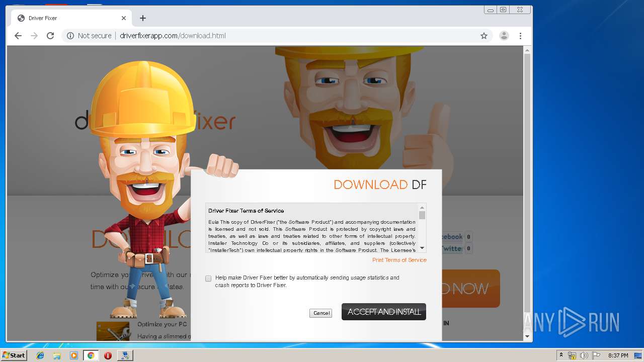
Task: Click the browser forward arrow
Action: (34, 36)
